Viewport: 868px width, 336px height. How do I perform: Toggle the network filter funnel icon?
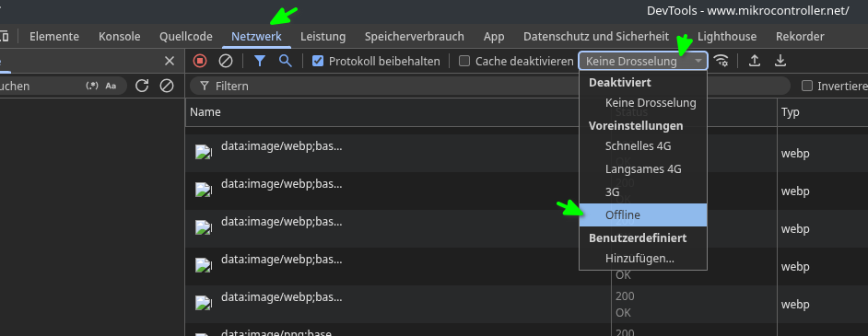pyautogui.click(x=260, y=61)
